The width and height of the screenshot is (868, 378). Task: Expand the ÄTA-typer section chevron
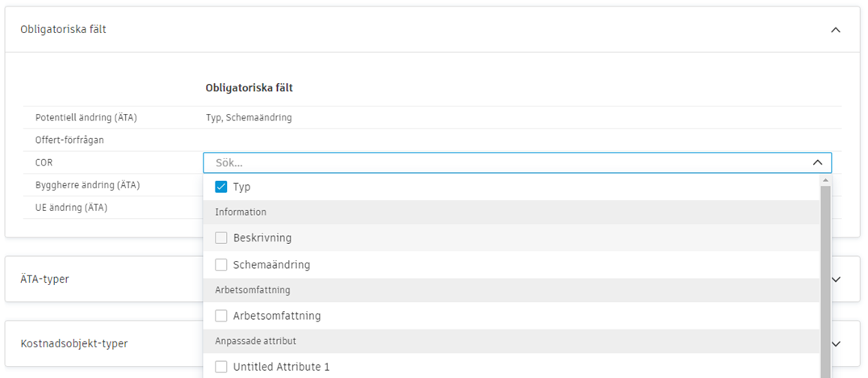tap(836, 279)
